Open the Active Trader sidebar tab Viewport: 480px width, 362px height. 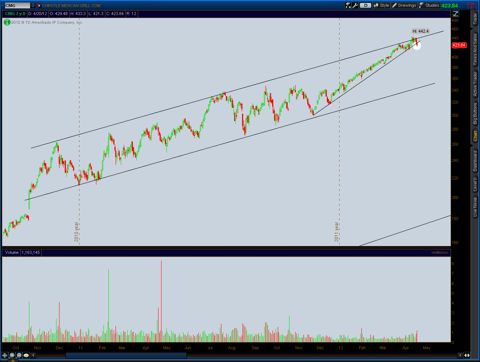click(x=475, y=85)
